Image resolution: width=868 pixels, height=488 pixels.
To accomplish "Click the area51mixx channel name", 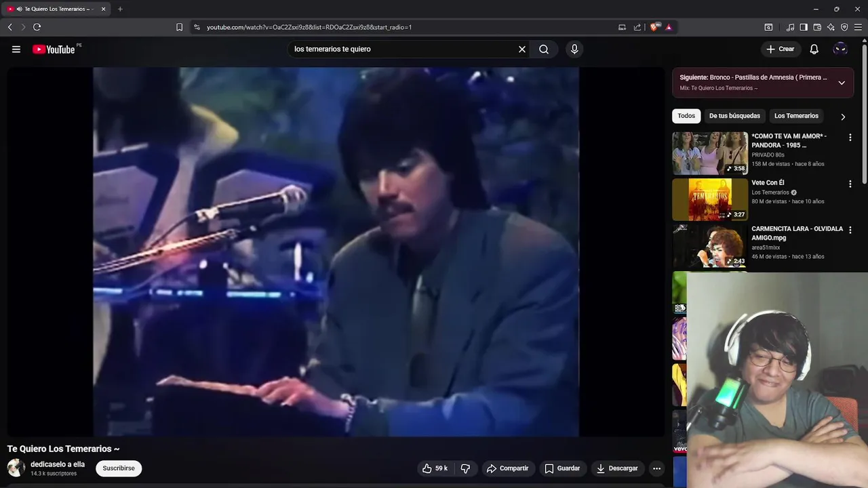I will (766, 247).
